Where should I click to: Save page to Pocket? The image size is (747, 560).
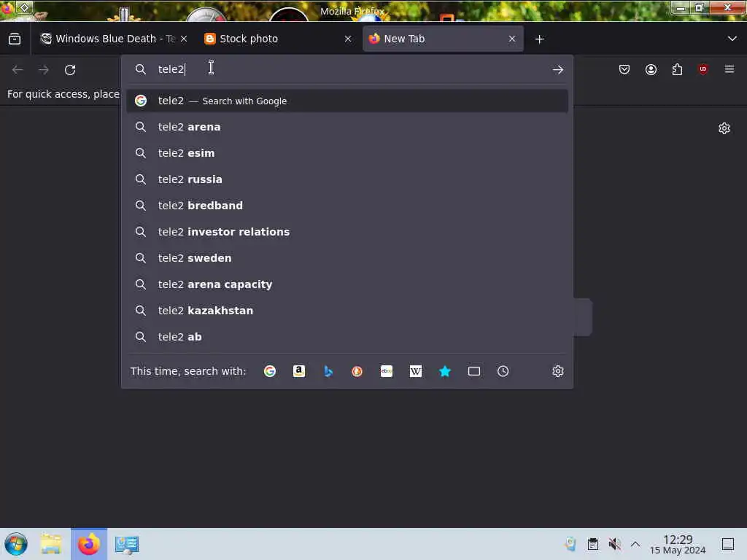click(624, 69)
